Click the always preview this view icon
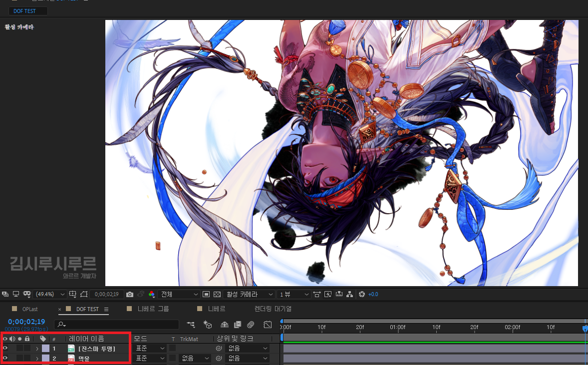This screenshot has height=365, width=588. click(x=5, y=294)
